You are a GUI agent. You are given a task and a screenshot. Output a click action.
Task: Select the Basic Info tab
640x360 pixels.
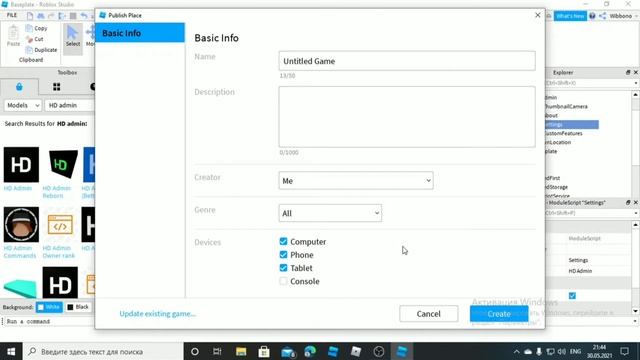[140, 33]
